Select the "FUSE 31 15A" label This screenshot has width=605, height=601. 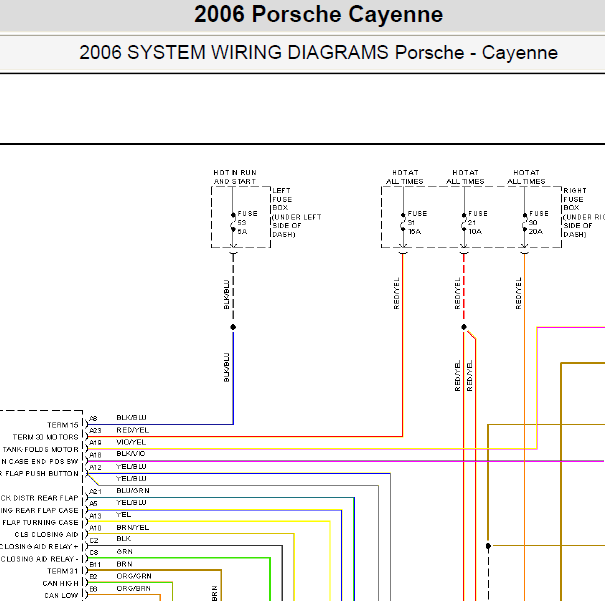pos(417,223)
